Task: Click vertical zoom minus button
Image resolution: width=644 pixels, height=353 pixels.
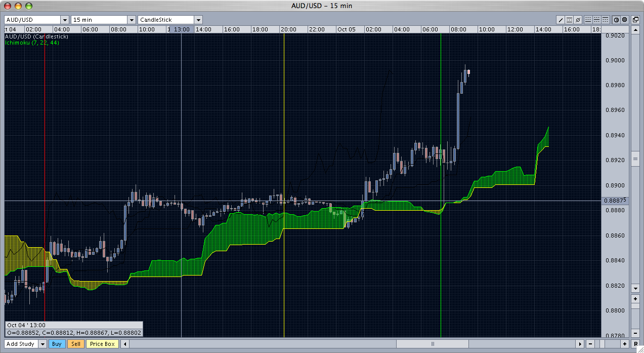Action: (635, 333)
